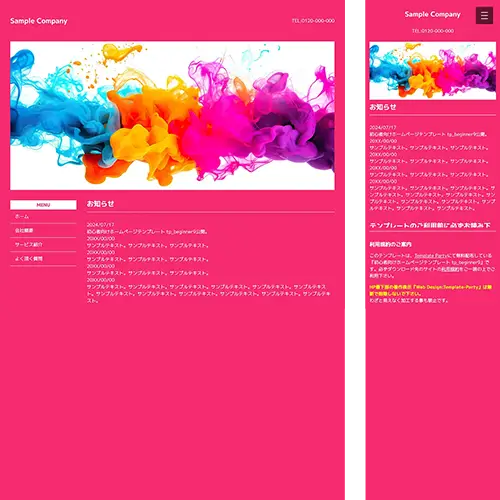500x500 pixels.
Task: Open the Template Party link in mobile view
Action: tap(430, 256)
